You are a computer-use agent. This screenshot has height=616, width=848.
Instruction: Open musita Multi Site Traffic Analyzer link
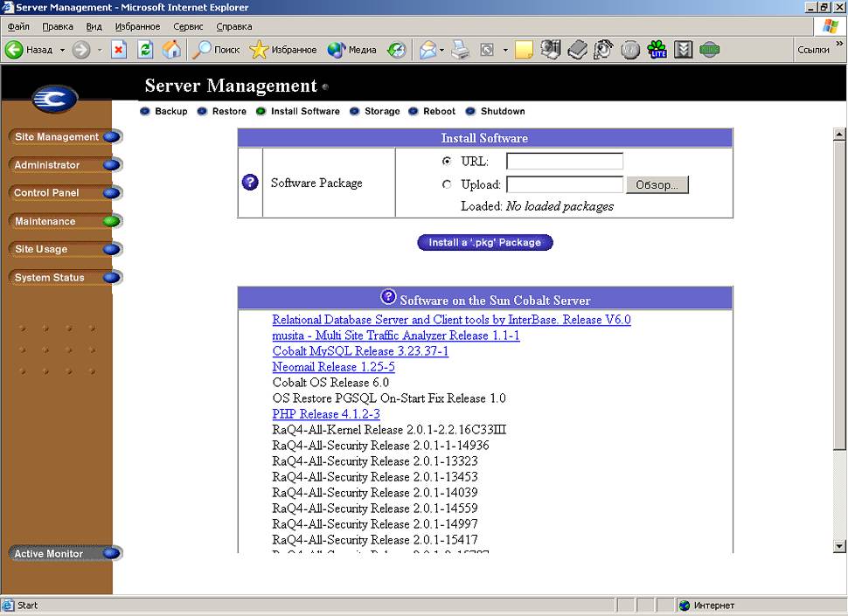(x=396, y=335)
